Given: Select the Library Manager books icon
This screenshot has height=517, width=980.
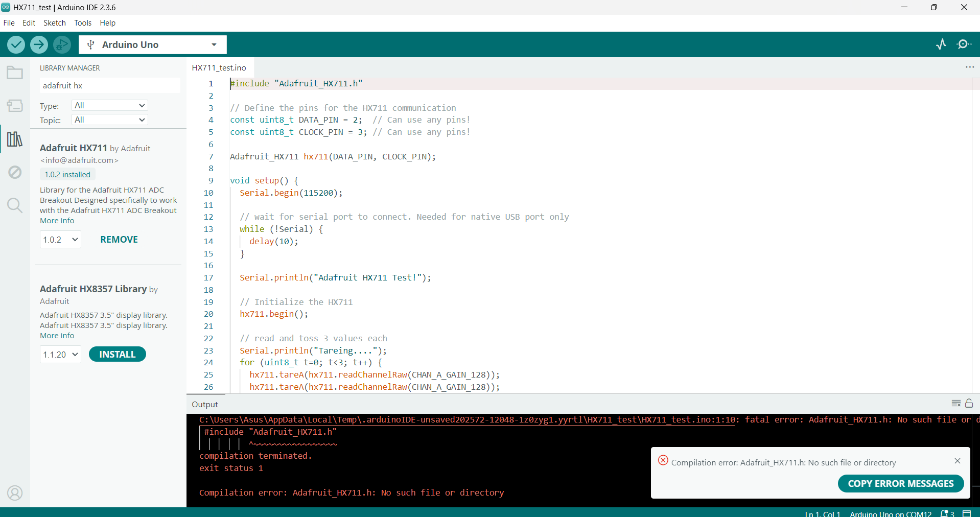Looking at the screenshot, I should tap(14, 139).
